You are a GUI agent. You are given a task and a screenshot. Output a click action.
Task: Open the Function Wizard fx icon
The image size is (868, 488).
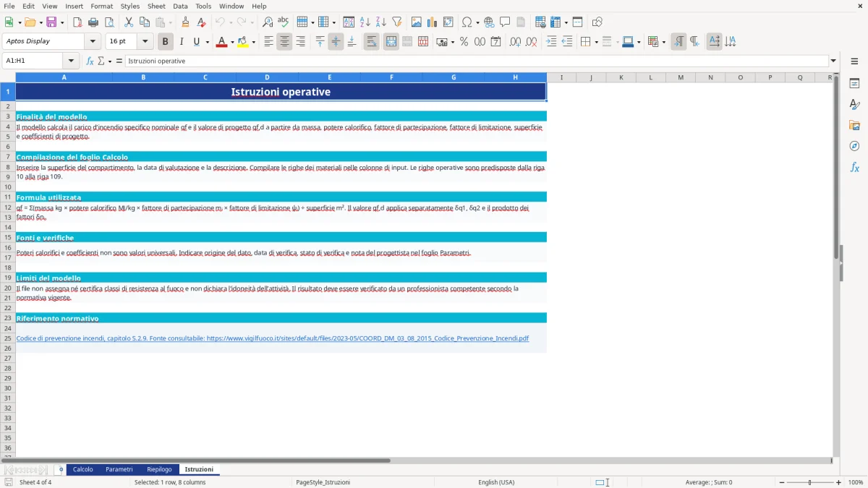[90, 61]
